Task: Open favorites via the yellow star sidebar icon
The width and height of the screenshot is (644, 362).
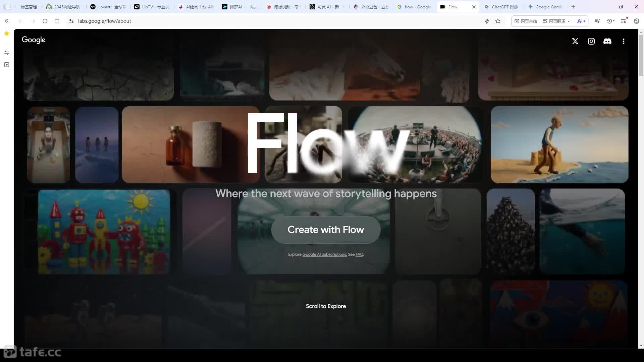Action: (7, 34)
